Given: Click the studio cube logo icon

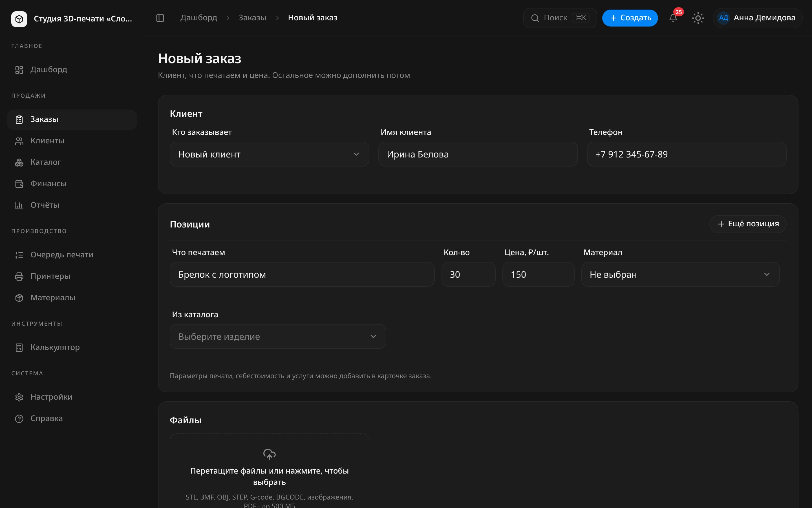Looking at the screenshot, I should coord(19,19).
